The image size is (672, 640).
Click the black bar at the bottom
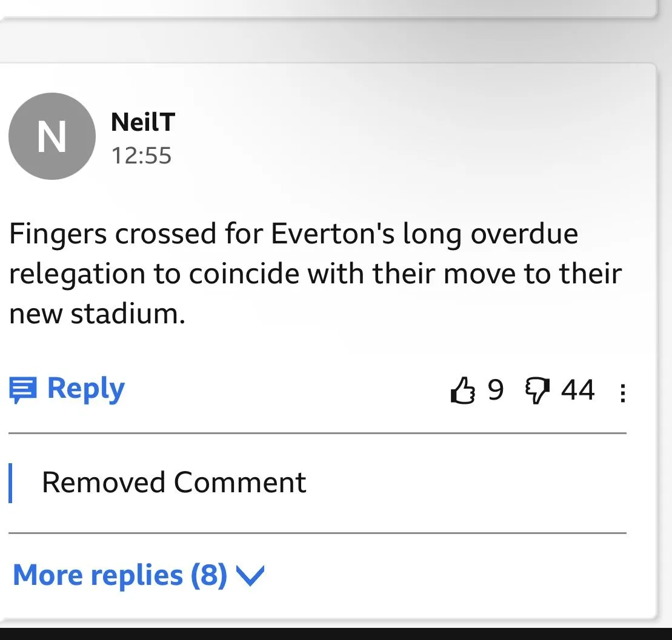[x=336, y=633]
